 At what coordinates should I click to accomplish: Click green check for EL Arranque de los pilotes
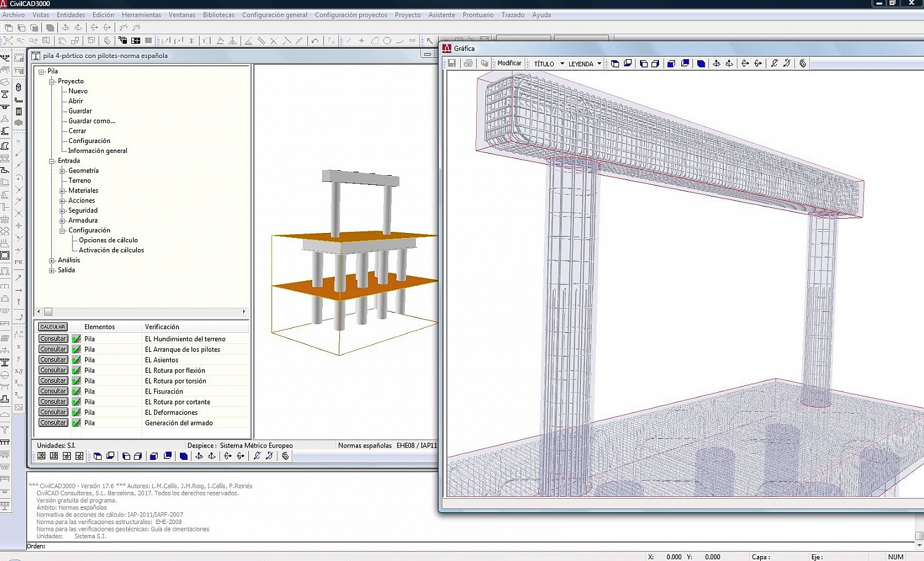coord(76,349)
